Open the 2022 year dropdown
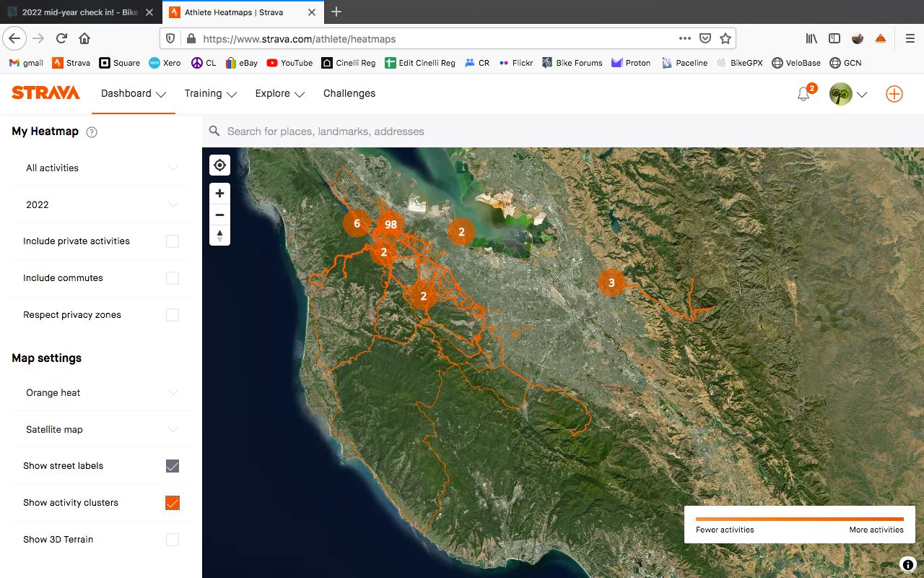The image size is (924, 578). (101, 204)
